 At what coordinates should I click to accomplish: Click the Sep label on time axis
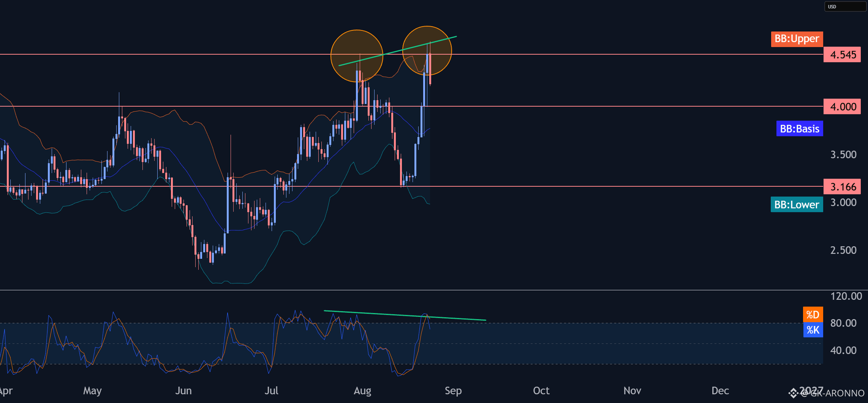point(453,390)
